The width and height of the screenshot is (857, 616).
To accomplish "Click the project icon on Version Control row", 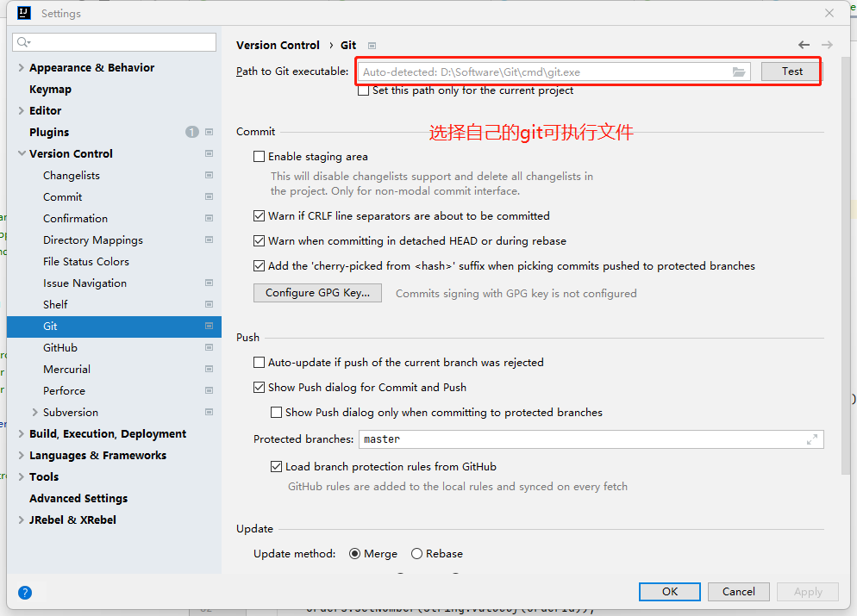I will [209, 153].
